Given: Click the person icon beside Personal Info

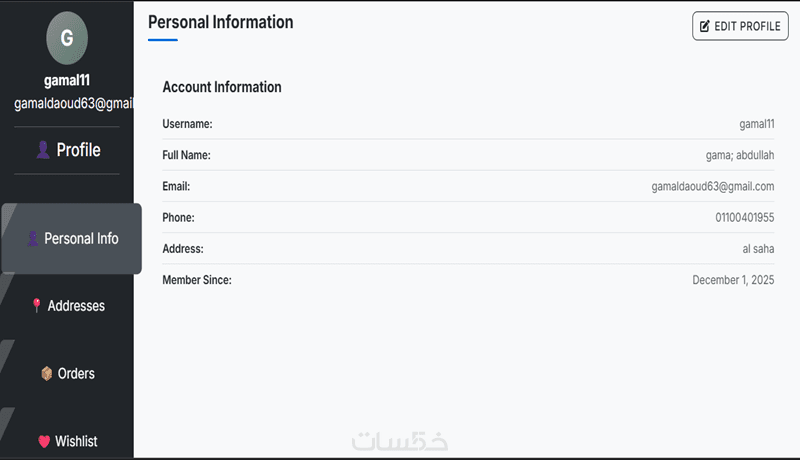Looking at the screenshot, I should [x=32, y=239].
